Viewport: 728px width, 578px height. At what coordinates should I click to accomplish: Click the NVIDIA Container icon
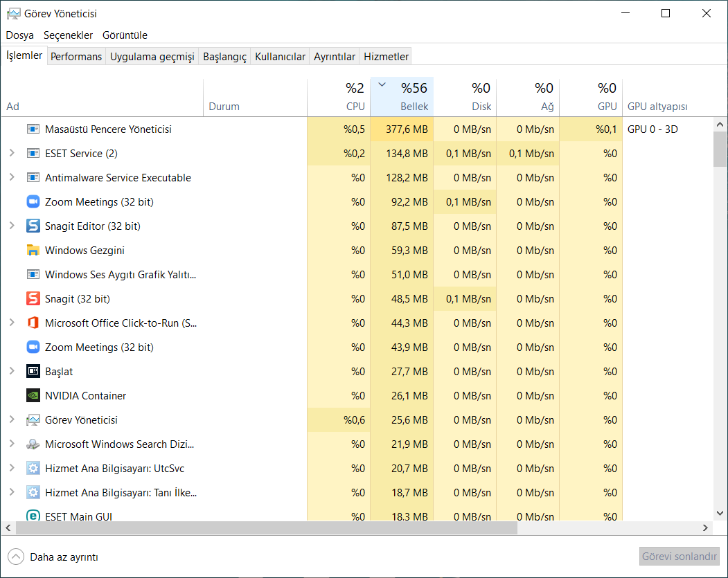[x=33, y=395]
